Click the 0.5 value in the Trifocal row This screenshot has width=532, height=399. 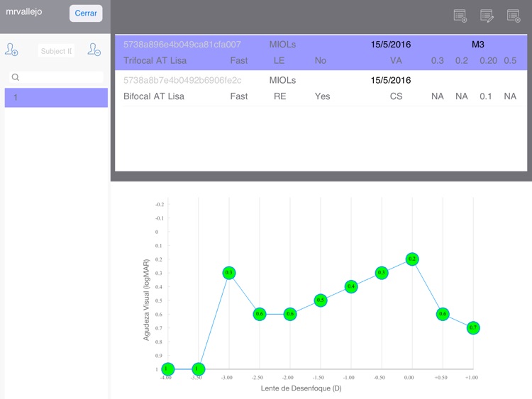[x=510, y=61]
